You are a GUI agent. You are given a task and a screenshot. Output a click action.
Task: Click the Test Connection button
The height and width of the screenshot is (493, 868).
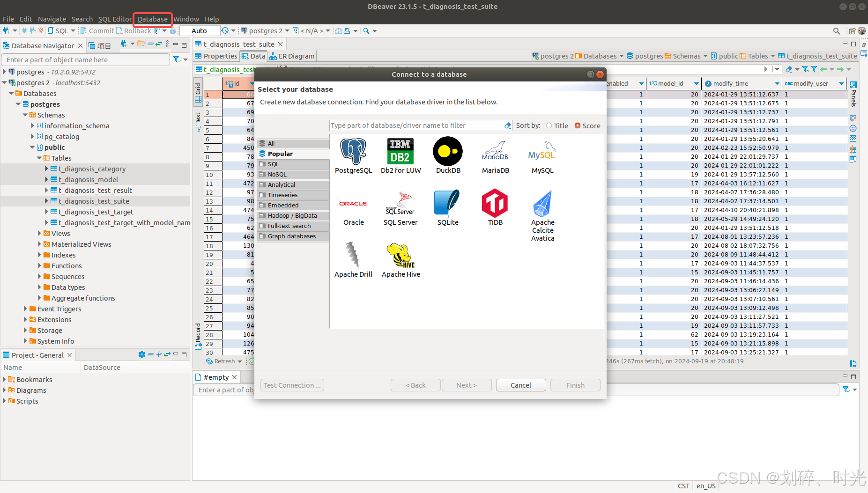(292, 385)
